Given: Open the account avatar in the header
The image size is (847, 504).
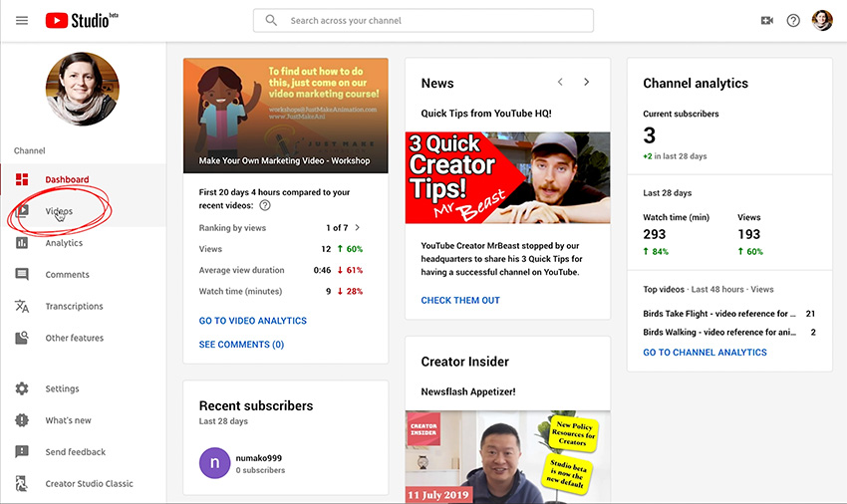Looking at the screenshot, I should (x=822, y=21).
